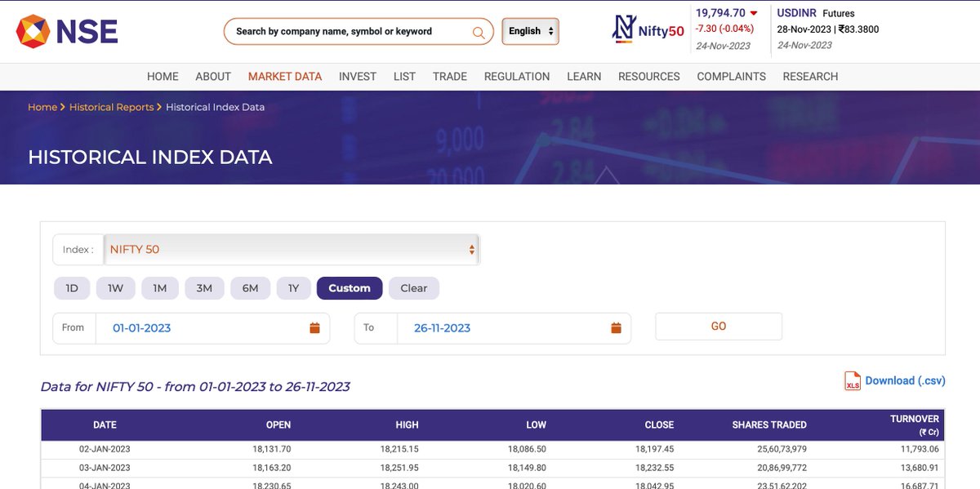980x489 pixels.
Task: Click the SHARES TRADED column header
Action: (769, 425)
